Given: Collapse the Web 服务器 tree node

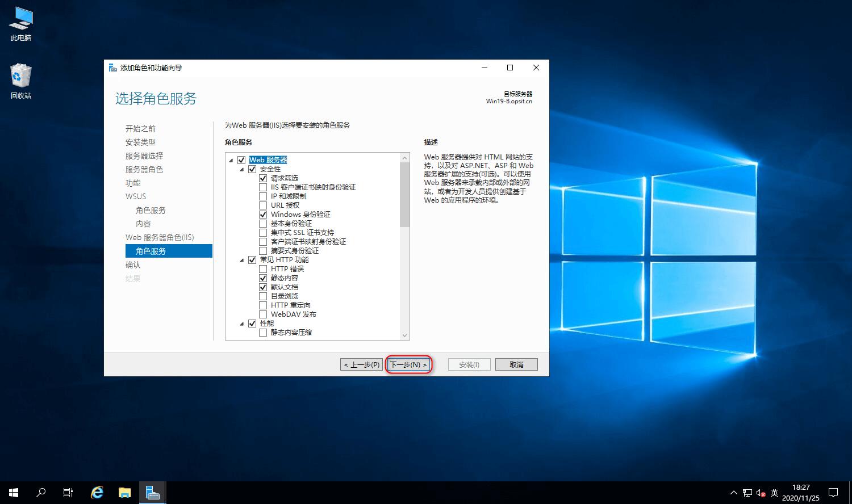Looking at the screenshot, I should click(231, 161).
